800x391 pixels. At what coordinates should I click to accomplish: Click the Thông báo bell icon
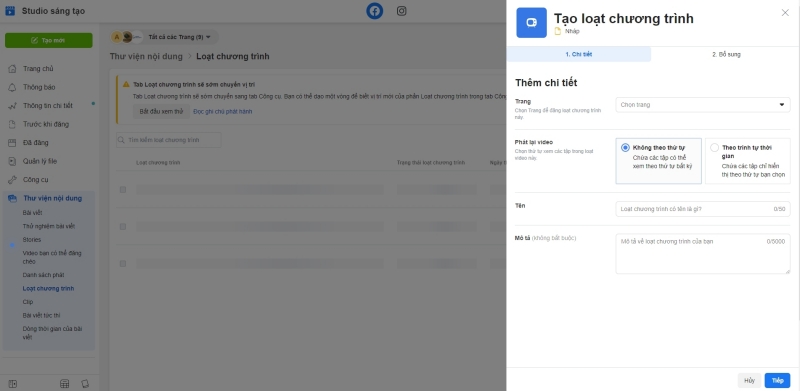pos(12,87)
